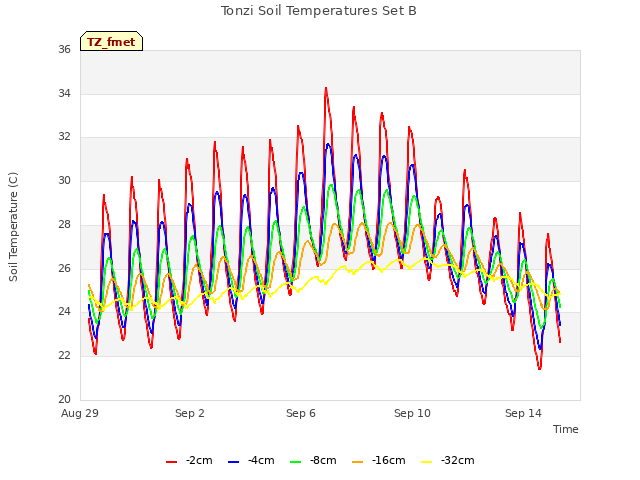Click the 32 y-axis tick label
This screenshot has width=640, height=480.
(x=64, y=137)
